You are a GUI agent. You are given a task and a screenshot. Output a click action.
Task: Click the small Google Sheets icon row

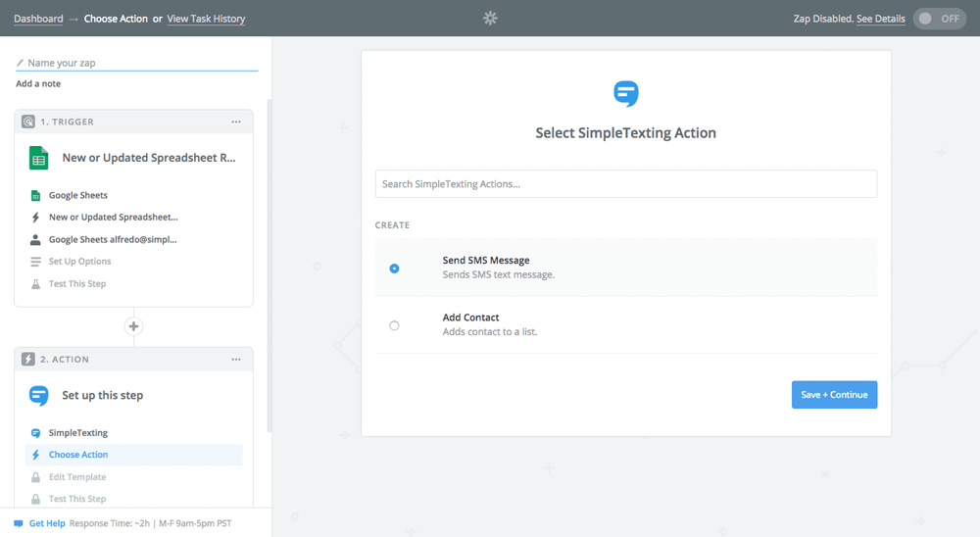point(35,196)
